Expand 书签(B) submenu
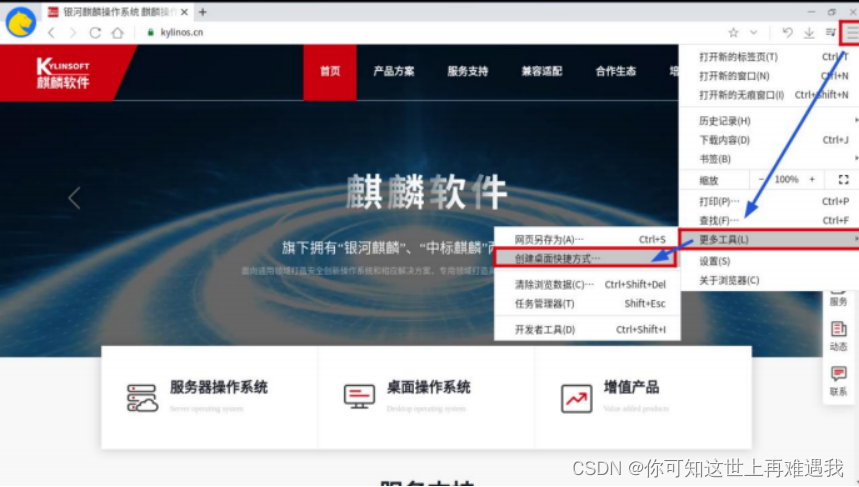 pos(769,159)
